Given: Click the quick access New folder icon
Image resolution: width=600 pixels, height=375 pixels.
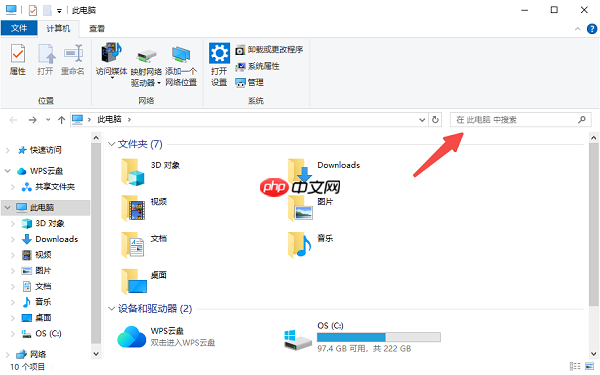Looking at the screenshot, I should click(x=47, y=10).
